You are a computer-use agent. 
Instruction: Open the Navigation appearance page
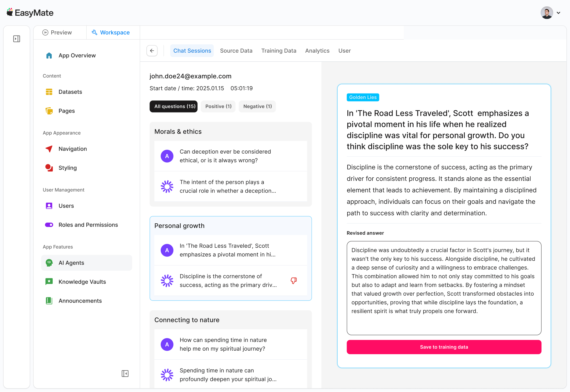click(x=73, y=149)
